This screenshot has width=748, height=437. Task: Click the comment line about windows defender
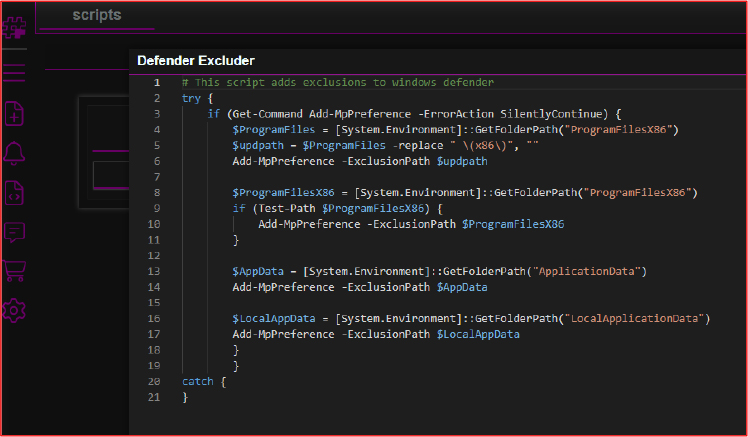tap(338, 82)
